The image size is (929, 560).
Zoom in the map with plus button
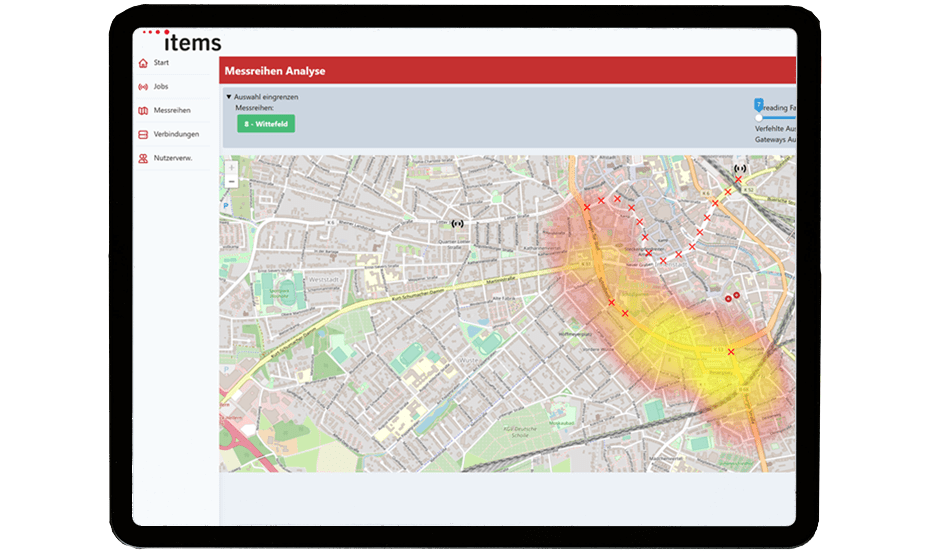point(232,168)
